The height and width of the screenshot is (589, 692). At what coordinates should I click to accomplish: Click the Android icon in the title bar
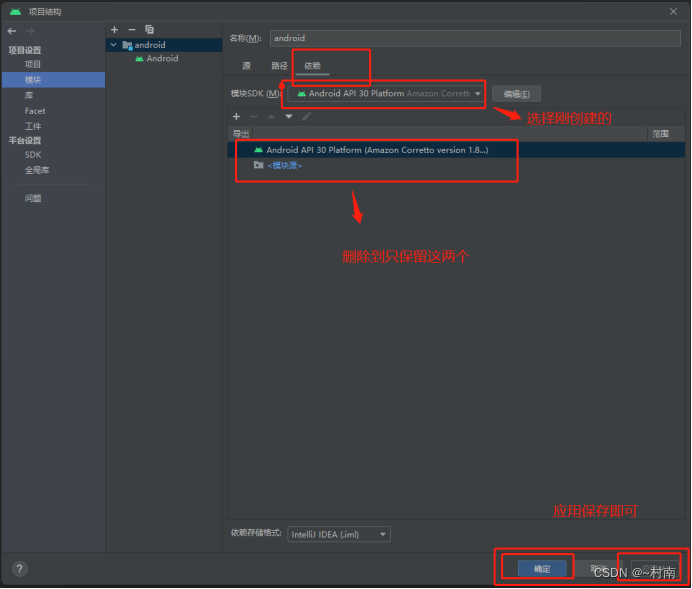point(15,11)
